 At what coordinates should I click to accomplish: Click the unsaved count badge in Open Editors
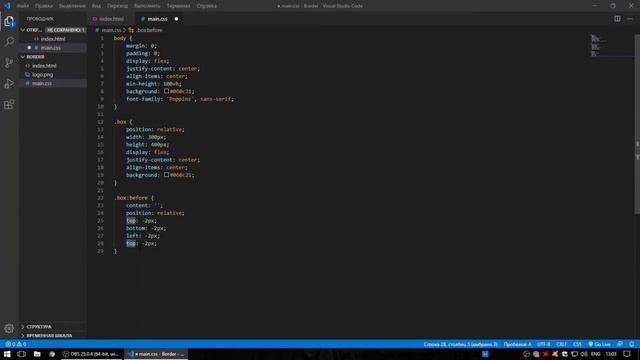click(x=65, y=30)
